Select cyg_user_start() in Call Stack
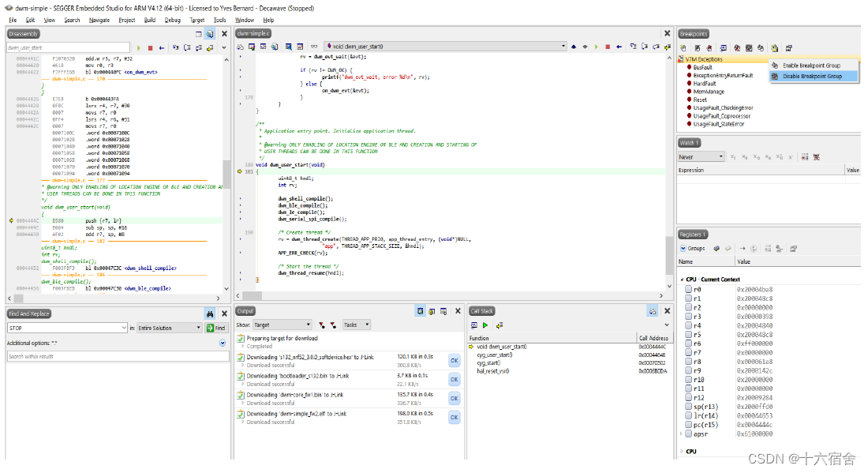This screenshot has width=868, height=473. (x=494, y=355)
